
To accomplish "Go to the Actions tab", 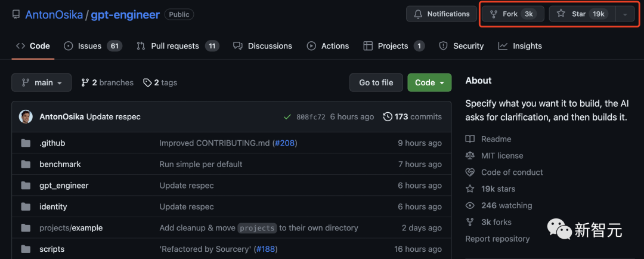I will click(327, 46).
